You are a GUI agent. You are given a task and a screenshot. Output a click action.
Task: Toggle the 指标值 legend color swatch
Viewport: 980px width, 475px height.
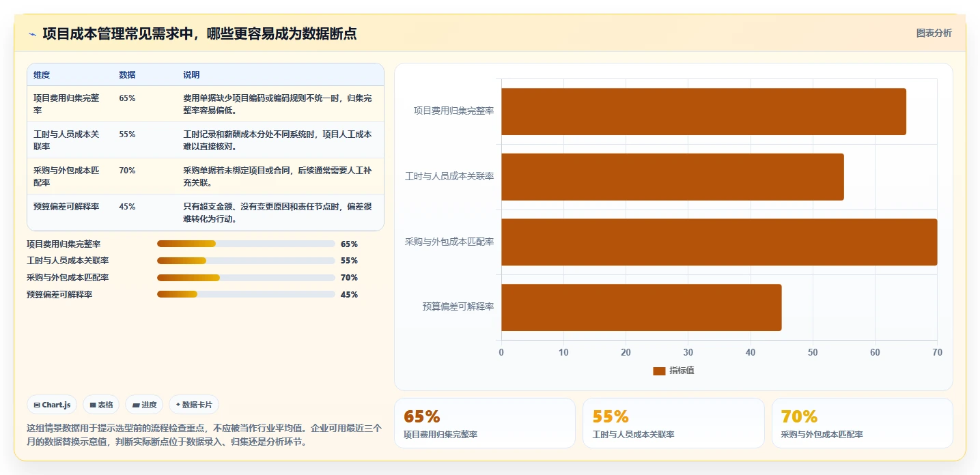659,371
